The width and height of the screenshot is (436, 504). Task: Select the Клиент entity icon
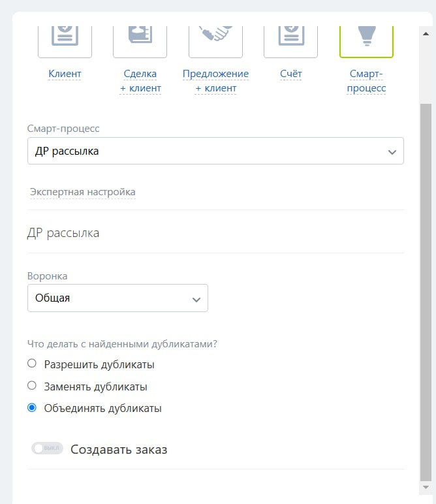pos(65,39)
